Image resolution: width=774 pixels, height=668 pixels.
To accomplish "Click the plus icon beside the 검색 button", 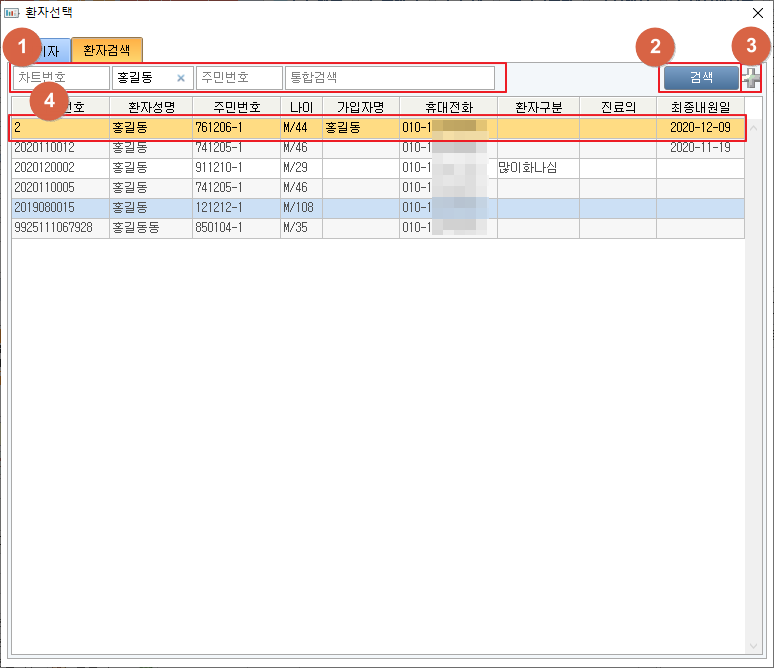I will tap(751, 78).
